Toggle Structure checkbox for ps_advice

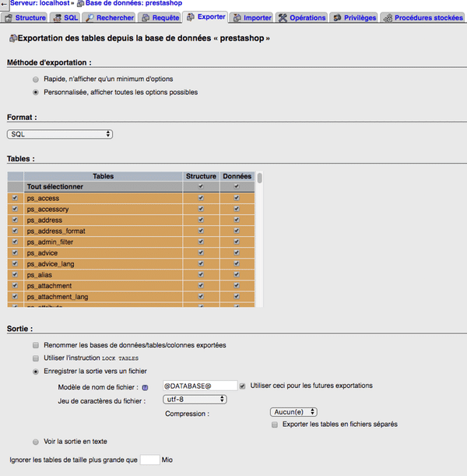[x=201, y=252]
